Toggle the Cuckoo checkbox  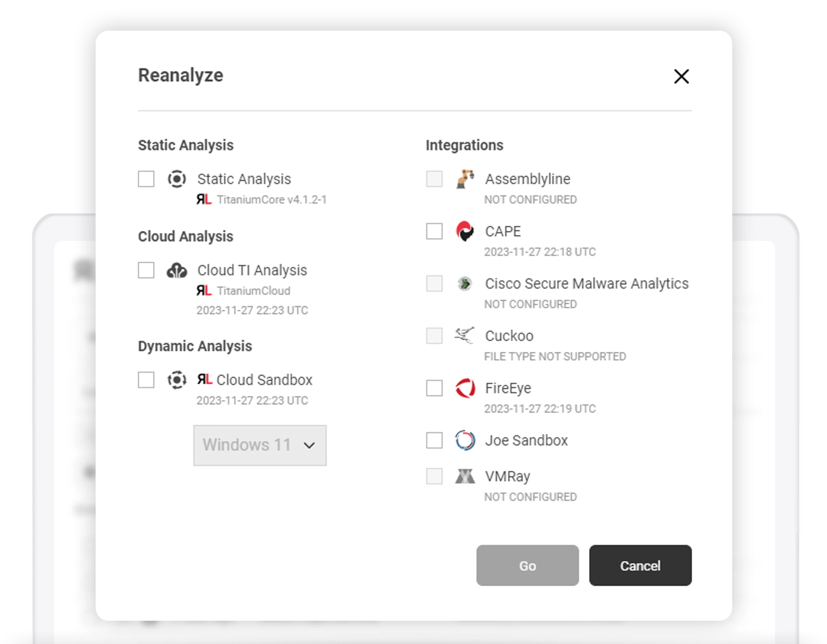pyautogui.click(x=434, y=336)
